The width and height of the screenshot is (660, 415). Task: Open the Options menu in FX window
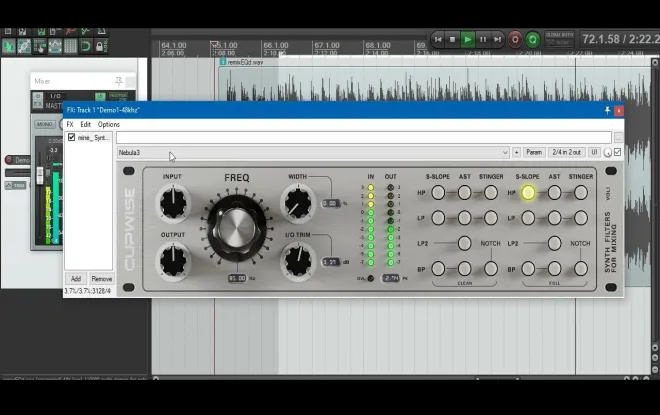tap(109, 125)
